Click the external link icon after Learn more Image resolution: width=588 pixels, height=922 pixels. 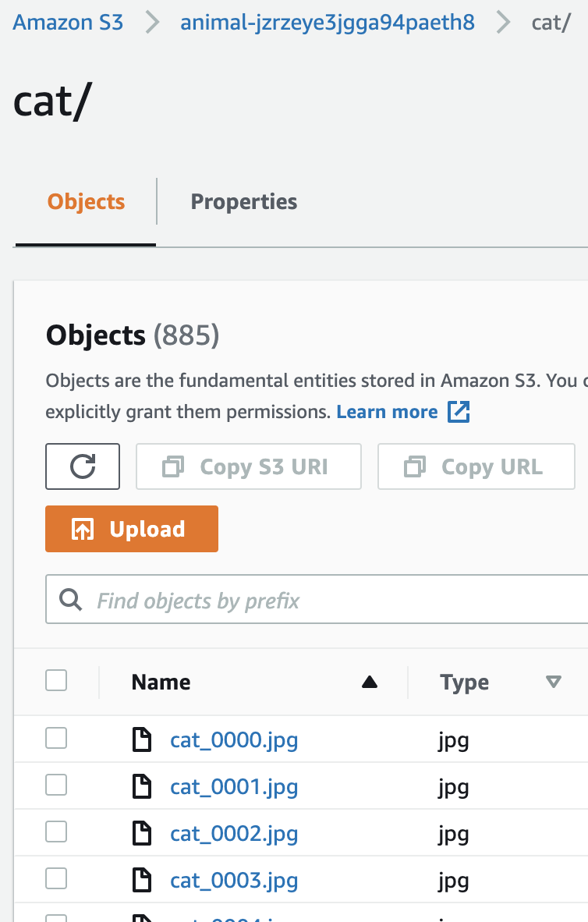click(x=459, y=412)
